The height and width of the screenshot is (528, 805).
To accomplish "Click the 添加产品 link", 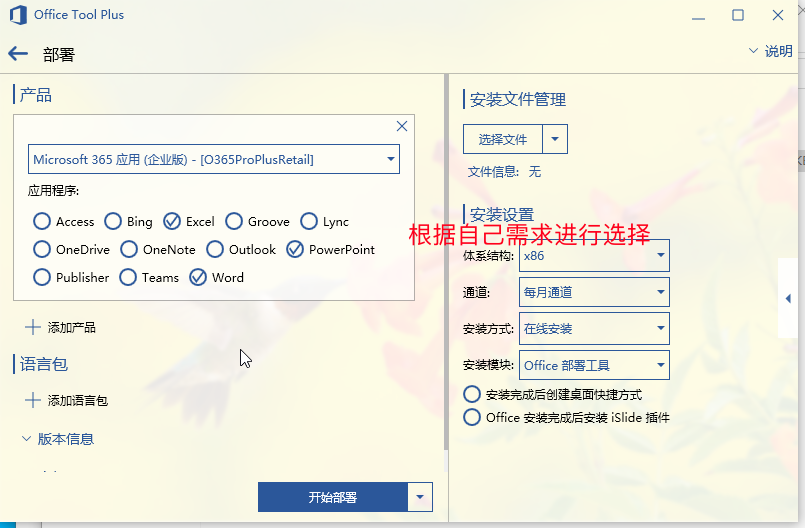I will pos(71,327).
